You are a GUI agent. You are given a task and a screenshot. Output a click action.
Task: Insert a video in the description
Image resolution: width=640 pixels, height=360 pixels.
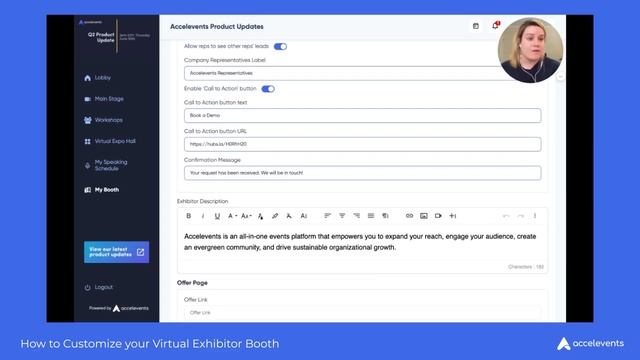pyautogui.click(x=438, y=216)
